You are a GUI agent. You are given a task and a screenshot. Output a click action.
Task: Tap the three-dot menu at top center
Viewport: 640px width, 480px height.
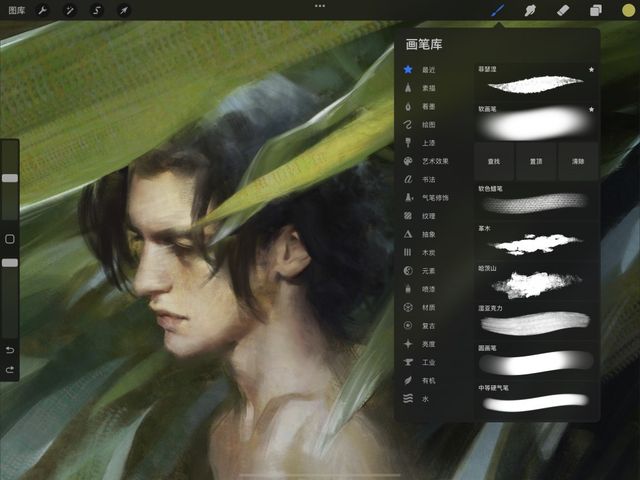coord(320,6)
